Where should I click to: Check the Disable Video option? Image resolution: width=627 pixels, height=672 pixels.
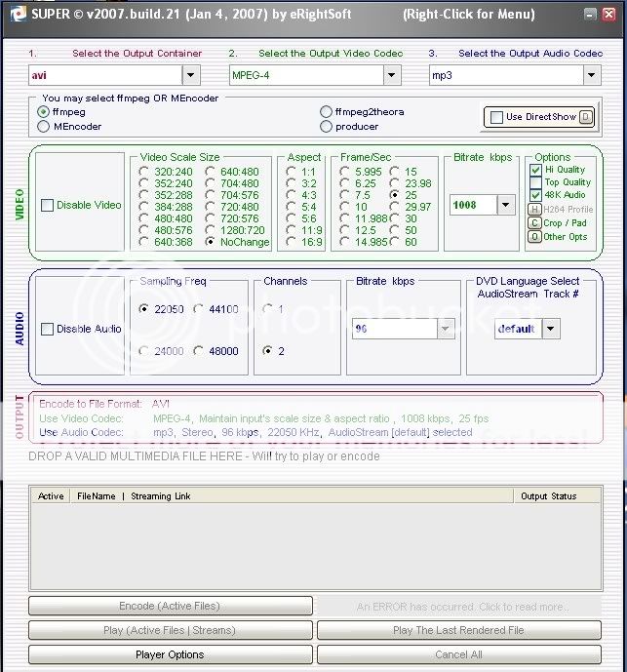[47, 205]
